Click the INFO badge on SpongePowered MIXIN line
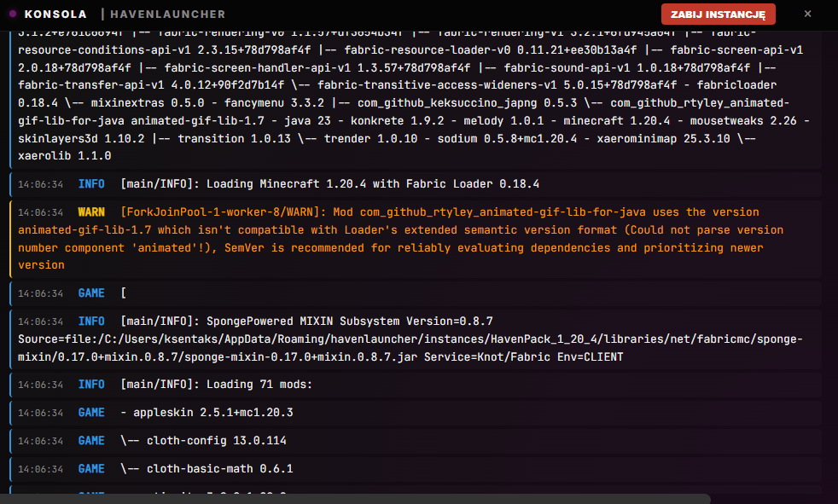The image size is (838, 504). click(91, 322)
